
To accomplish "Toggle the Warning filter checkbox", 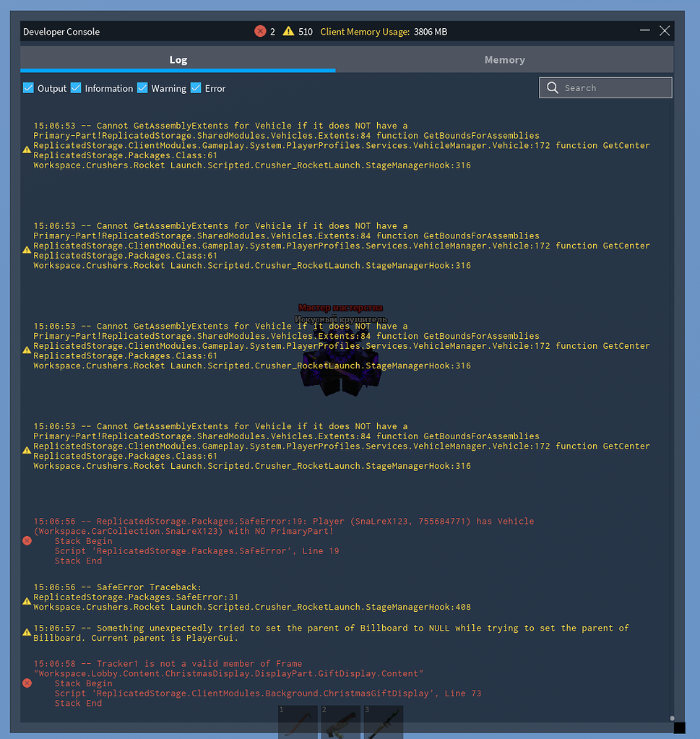I will (x=142, y=87).
